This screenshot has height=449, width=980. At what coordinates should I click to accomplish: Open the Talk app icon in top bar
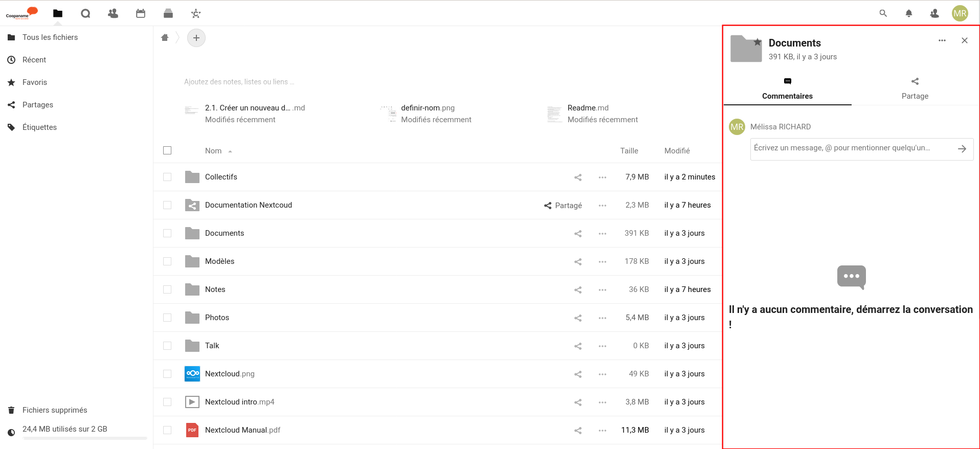pos(85,14)
